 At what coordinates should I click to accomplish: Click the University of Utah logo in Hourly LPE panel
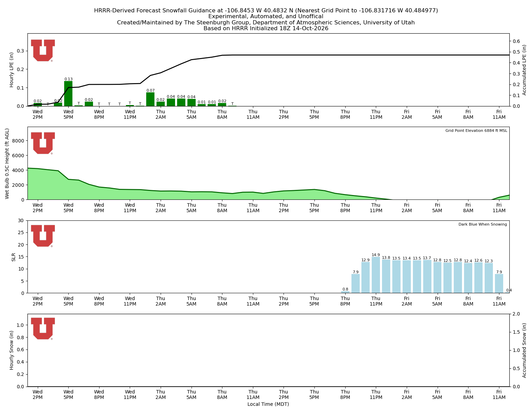tap(43, 50)
